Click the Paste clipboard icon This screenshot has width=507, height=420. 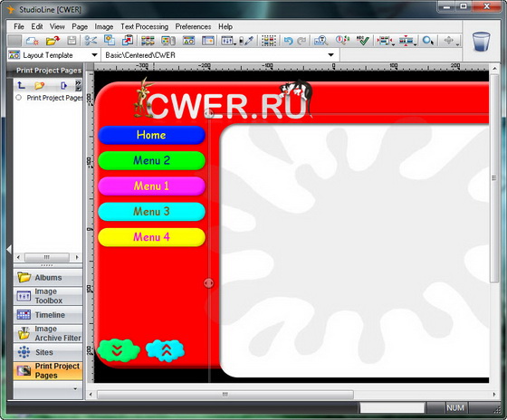click(x=128, y=40)
